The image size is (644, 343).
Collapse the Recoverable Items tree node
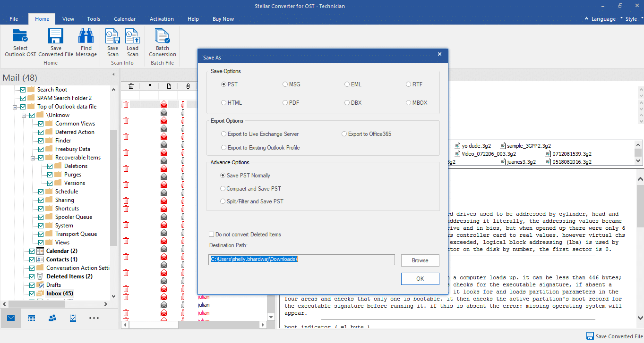point(33,158)
